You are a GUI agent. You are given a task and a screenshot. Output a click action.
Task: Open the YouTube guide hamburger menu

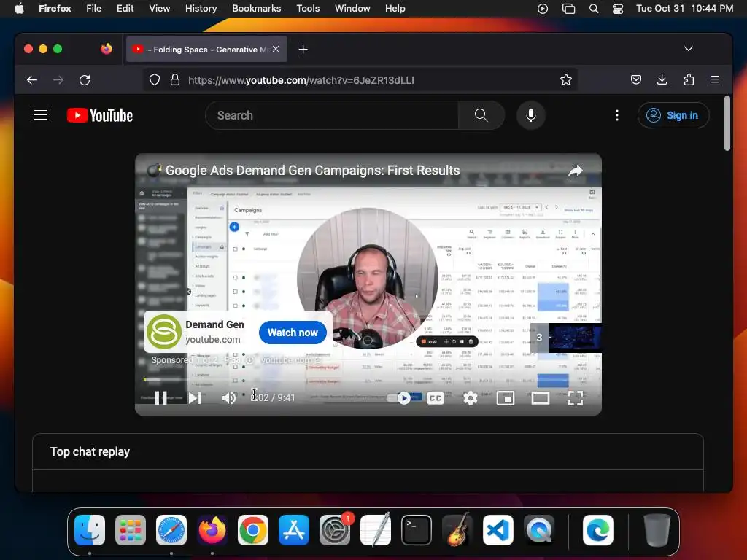pyautogui.click(x=41, y=115)
